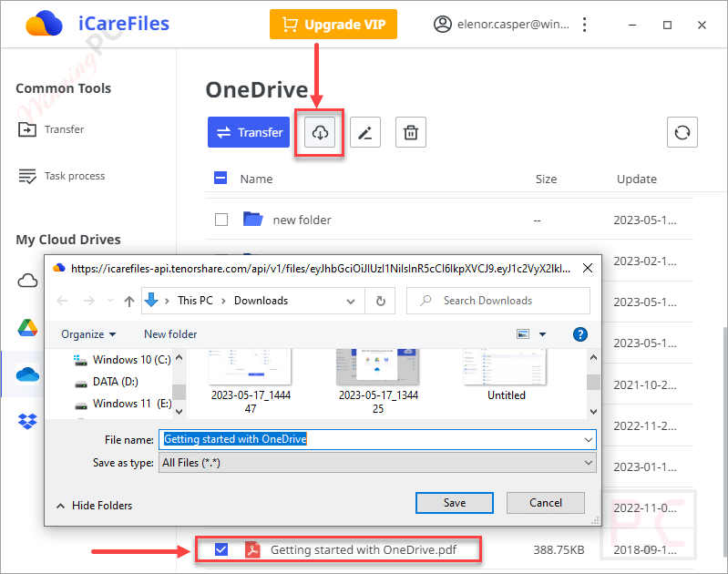This screenshot has width=728, height=574.
Task: Click the add cloud drive icon
Action: pyautogui.click(x=27, y=281)
